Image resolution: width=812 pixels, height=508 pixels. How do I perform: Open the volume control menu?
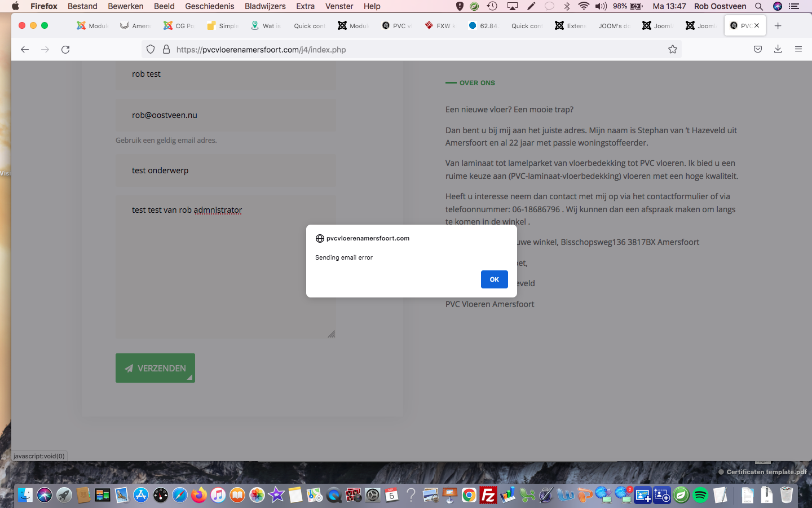tap(601, 6)
